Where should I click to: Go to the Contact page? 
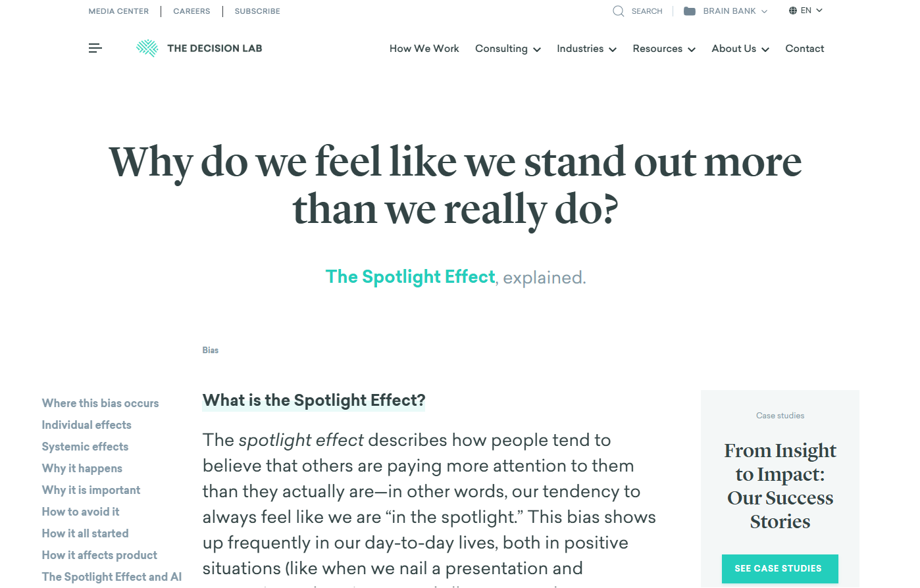pos(804,49)
